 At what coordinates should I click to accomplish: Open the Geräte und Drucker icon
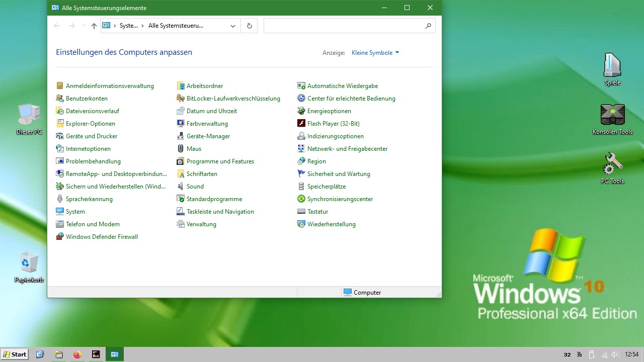pos(60,136)
